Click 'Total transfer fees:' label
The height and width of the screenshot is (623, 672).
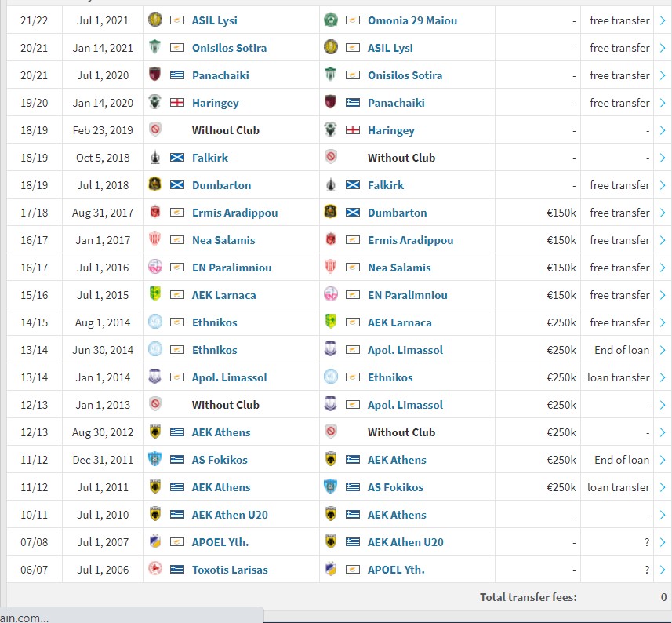coord(528,597)
